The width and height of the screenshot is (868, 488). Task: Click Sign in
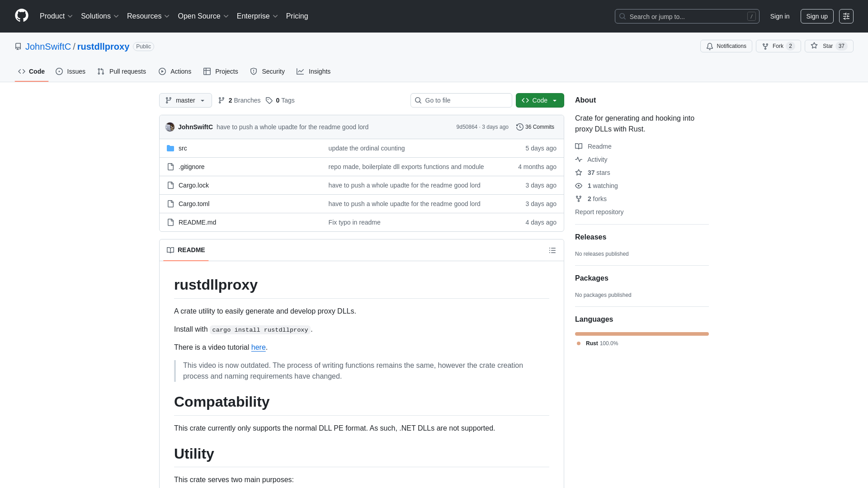point(780,16)
